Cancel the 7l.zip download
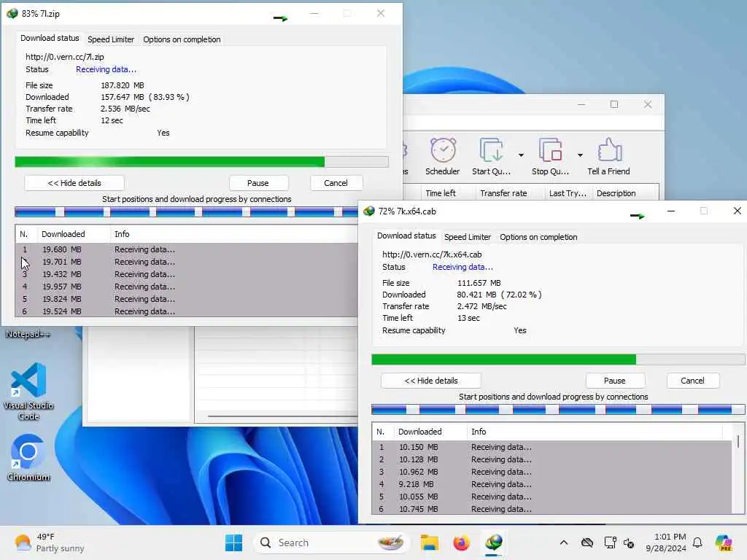Viewport: 747px width, 560px height. pos(336,183)
